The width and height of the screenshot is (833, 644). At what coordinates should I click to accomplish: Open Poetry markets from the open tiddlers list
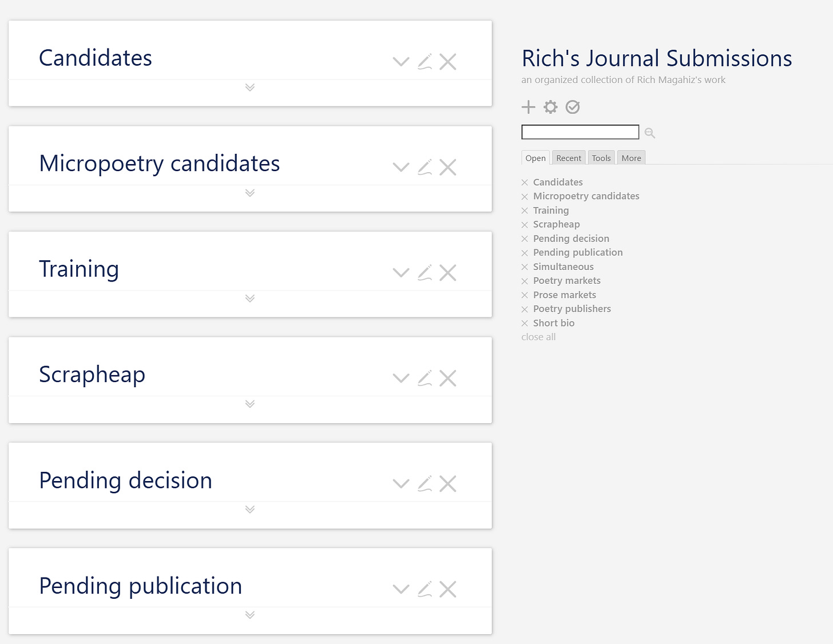tap(566, 280)
